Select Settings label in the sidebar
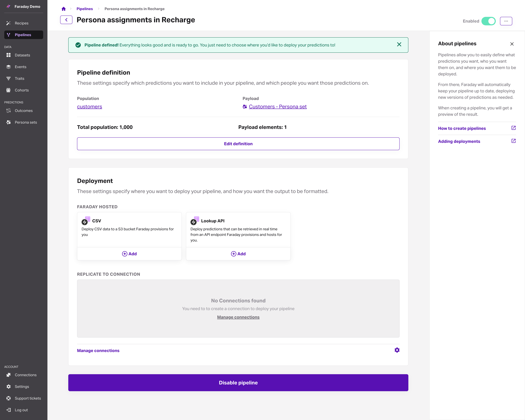This screenshot has height=420, width=525. click(x=22, y=386)
